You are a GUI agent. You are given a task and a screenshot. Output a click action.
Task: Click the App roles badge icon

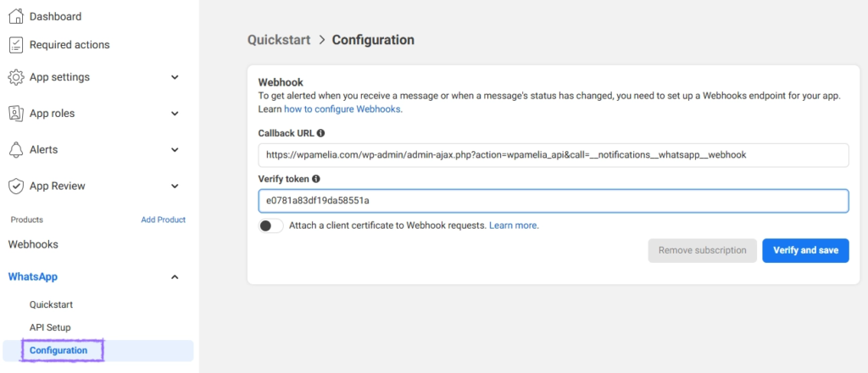click(15, 114)
